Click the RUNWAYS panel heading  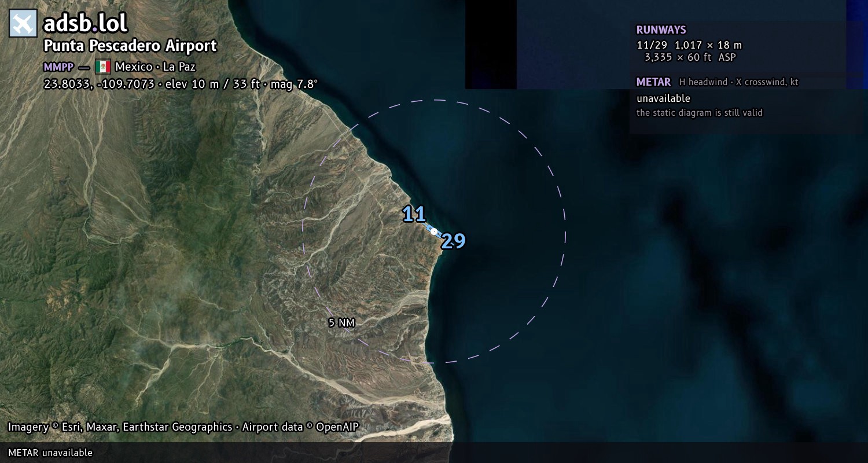[x=661, y=30]
